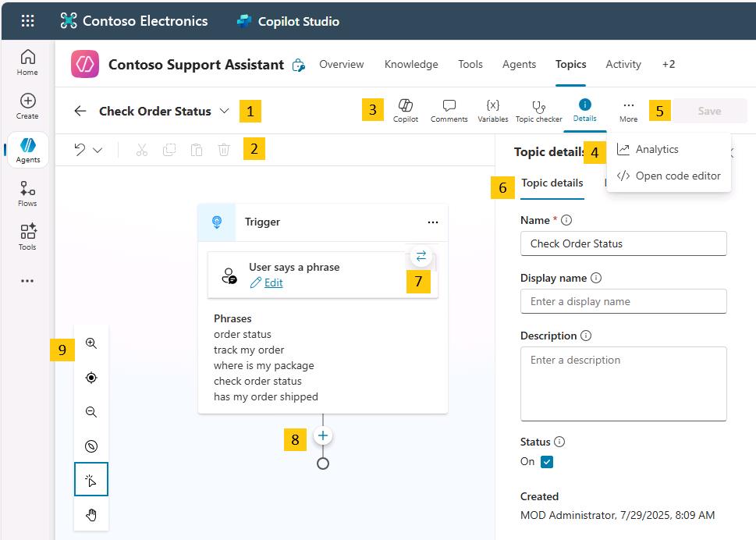Recenter the canvas view
This screenshot has height=540, width=756.
coord(91,378)
